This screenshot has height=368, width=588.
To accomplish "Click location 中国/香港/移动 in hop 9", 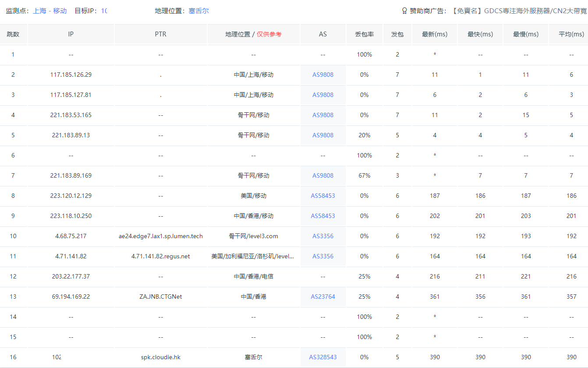I will point(253,216).
